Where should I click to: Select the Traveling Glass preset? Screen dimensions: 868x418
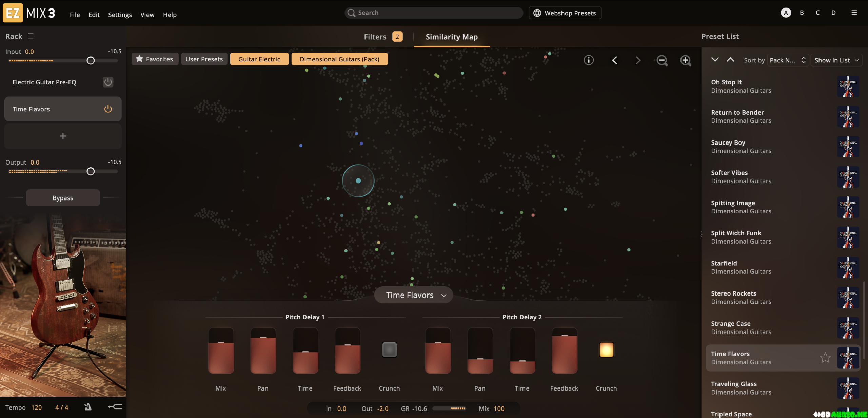tap(783, 388)
